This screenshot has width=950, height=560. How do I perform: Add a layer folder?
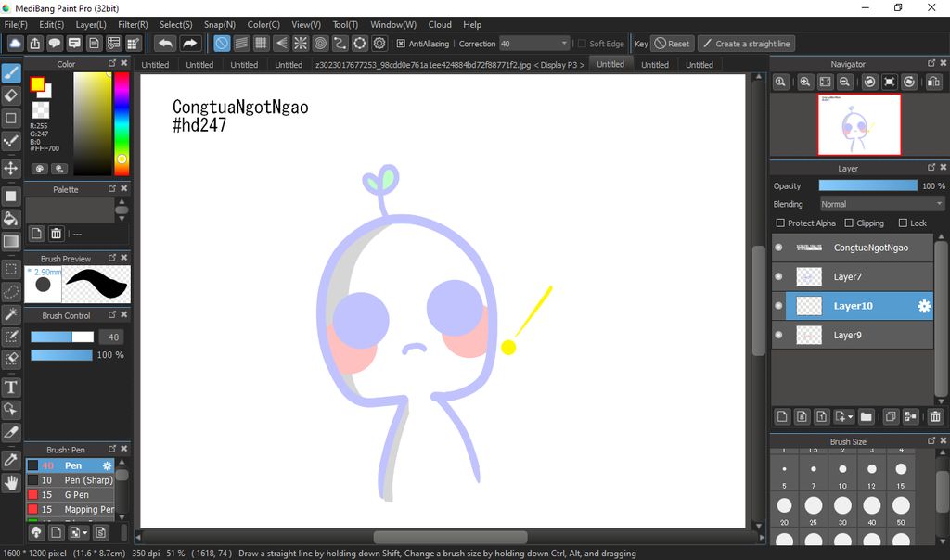[x=866, y=416]
